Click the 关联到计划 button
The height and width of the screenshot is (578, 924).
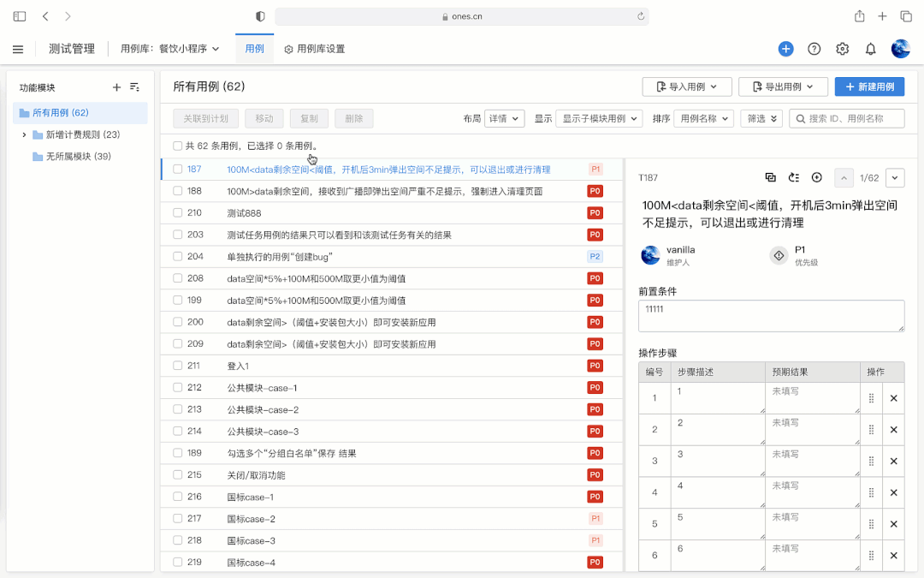click(x=205, y=118)
